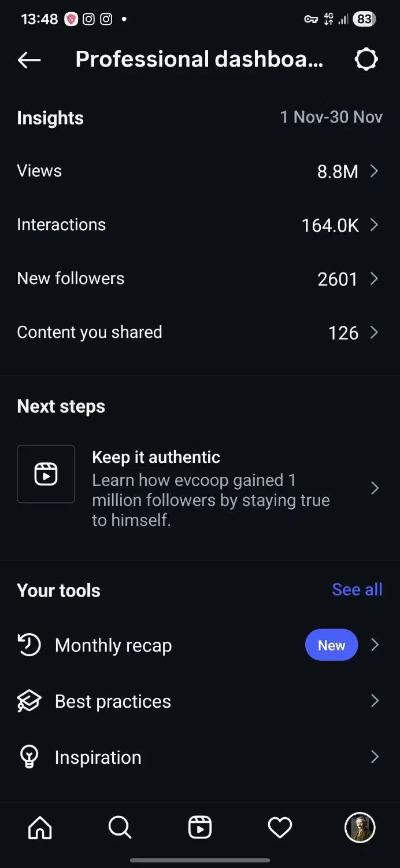Expand Views details chevron
Image resolution: width=400 pixels, height=868 pixels.
click(x=374, y=171)
